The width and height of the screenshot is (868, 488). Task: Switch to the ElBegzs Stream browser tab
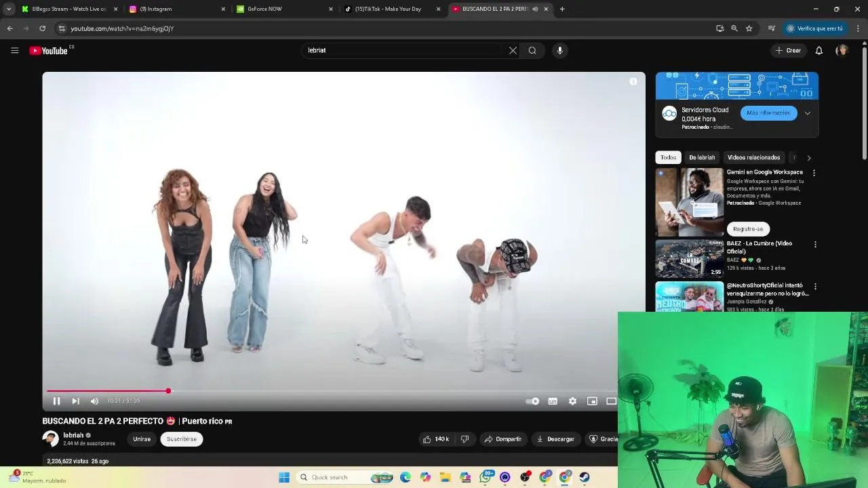[x=68, y=9]
